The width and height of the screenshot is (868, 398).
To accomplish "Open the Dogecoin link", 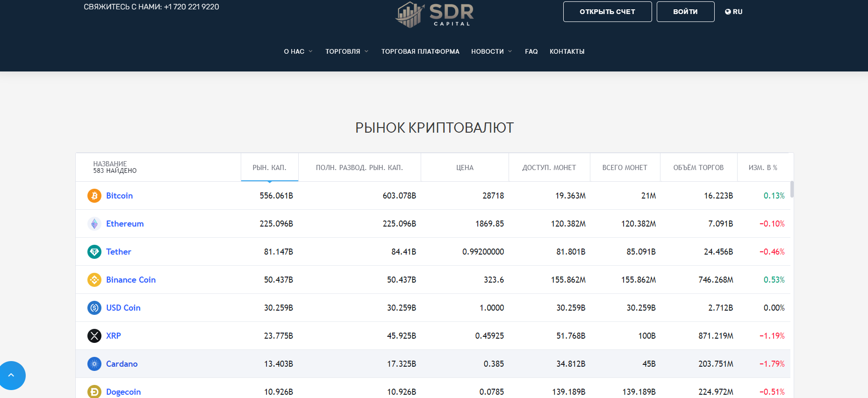I will pyautogui.click(x=123, y=392).
